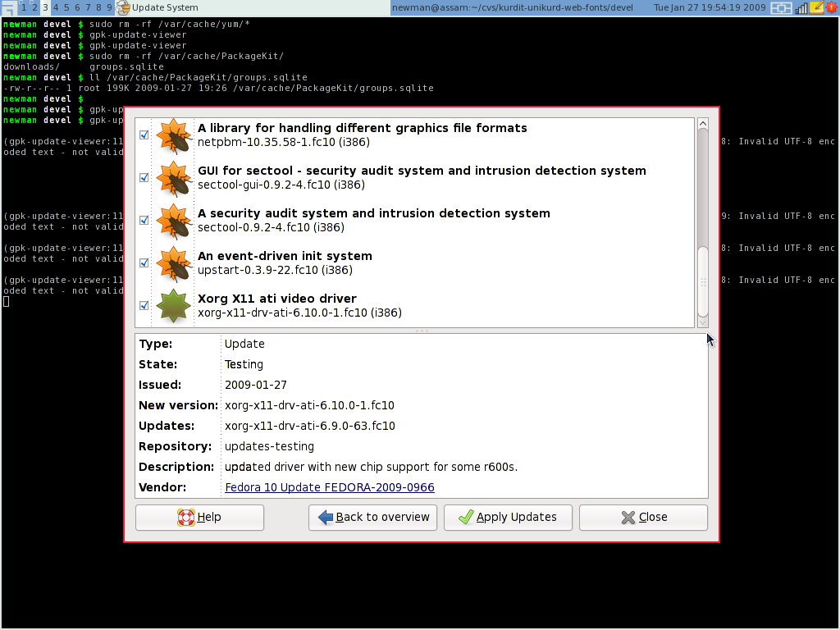Screen dimensions: 840x630
Task: Click the sectool-gui package bug icon
Action: pyautogui.click(x=174, y=178)
